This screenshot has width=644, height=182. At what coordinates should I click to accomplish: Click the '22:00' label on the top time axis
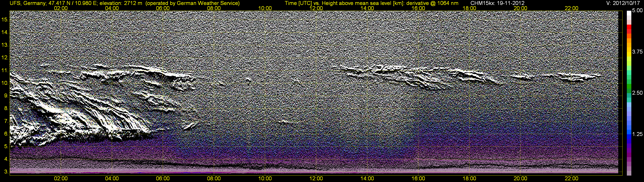click(572, 8)
